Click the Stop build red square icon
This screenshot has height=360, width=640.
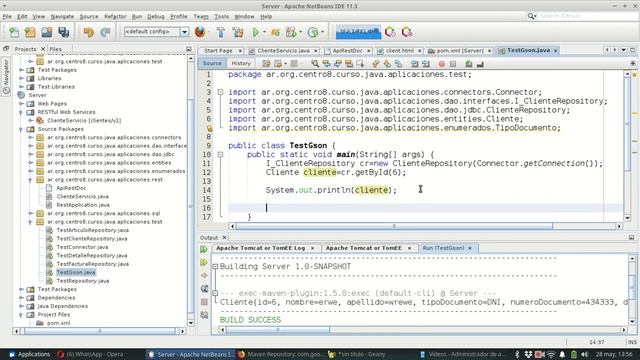click(x=204, y=302)
